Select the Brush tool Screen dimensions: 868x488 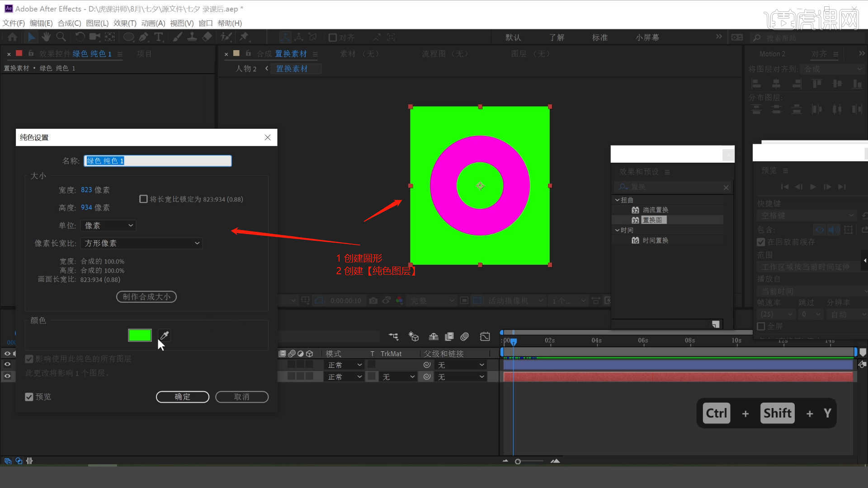tap(178, 37)
